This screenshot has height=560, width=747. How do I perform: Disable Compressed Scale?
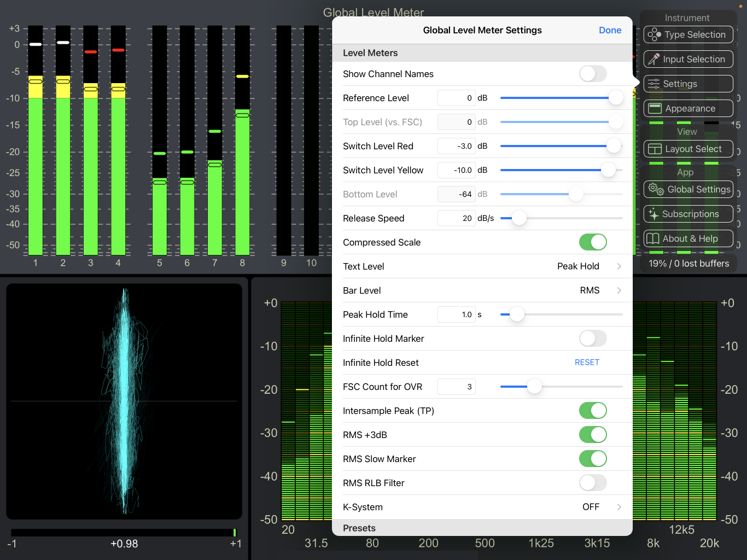(593, 242)
